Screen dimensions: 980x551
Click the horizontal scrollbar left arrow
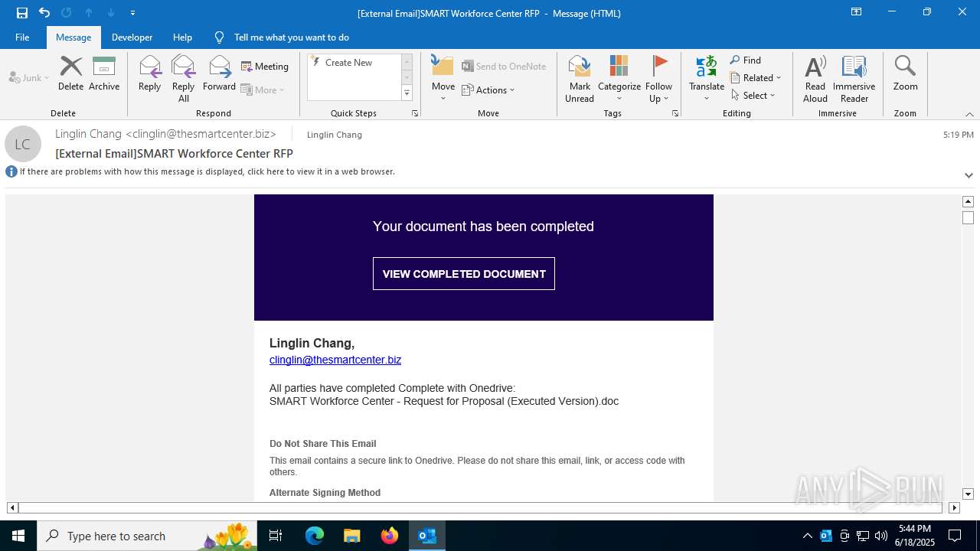12,507
